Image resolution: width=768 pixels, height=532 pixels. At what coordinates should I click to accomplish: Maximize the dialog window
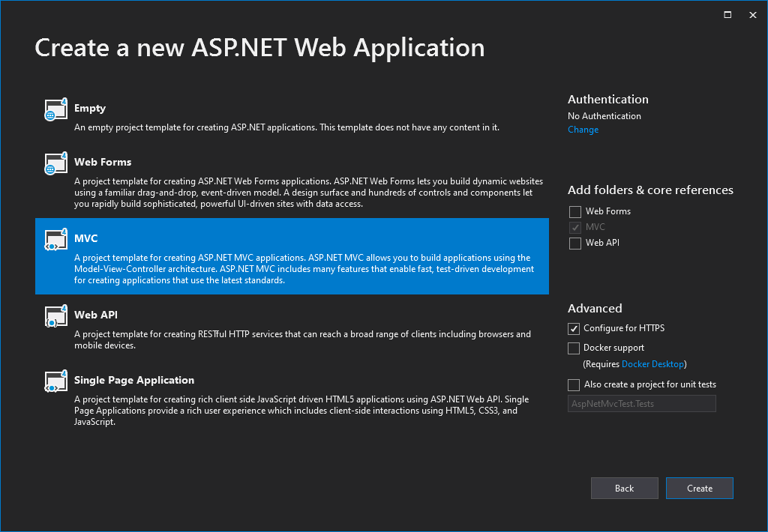pos(727,14)
